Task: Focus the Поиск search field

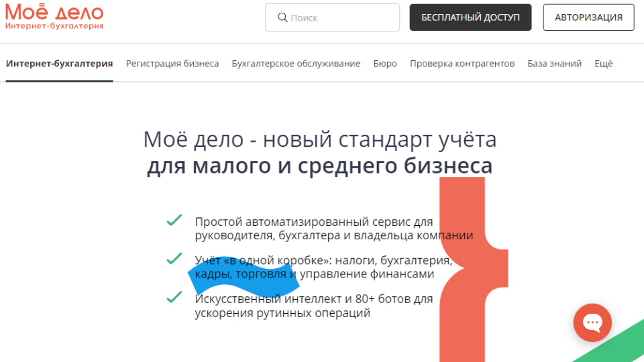Action: 332,17
